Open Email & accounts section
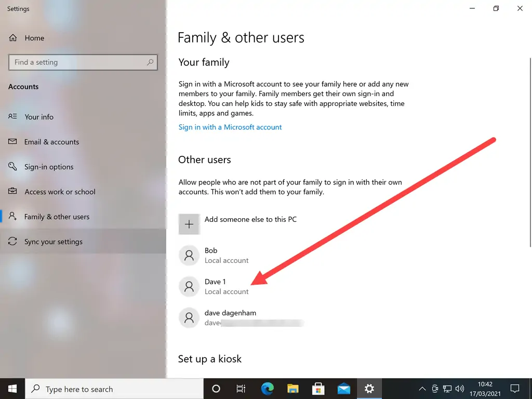This screenshot has width=532, height=399. 51,142
